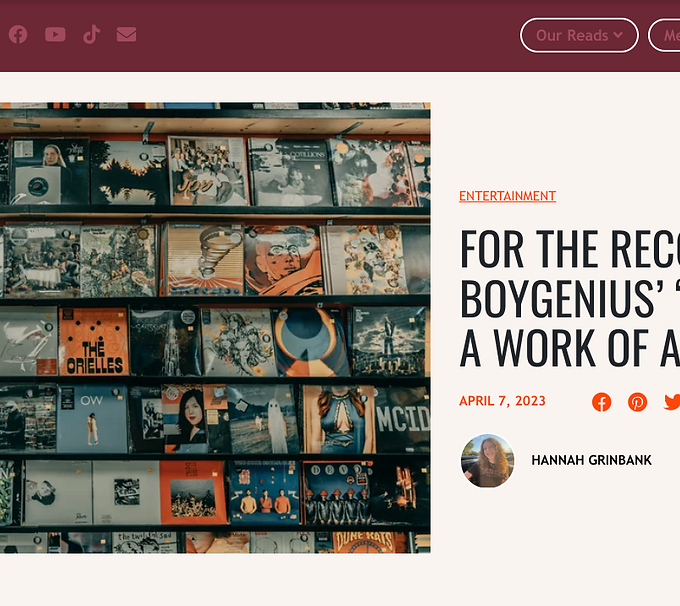The width and height of the screenshot is (680, 606).
Task: Share article via the Twitter icon
Action: (x=672, y=402)
